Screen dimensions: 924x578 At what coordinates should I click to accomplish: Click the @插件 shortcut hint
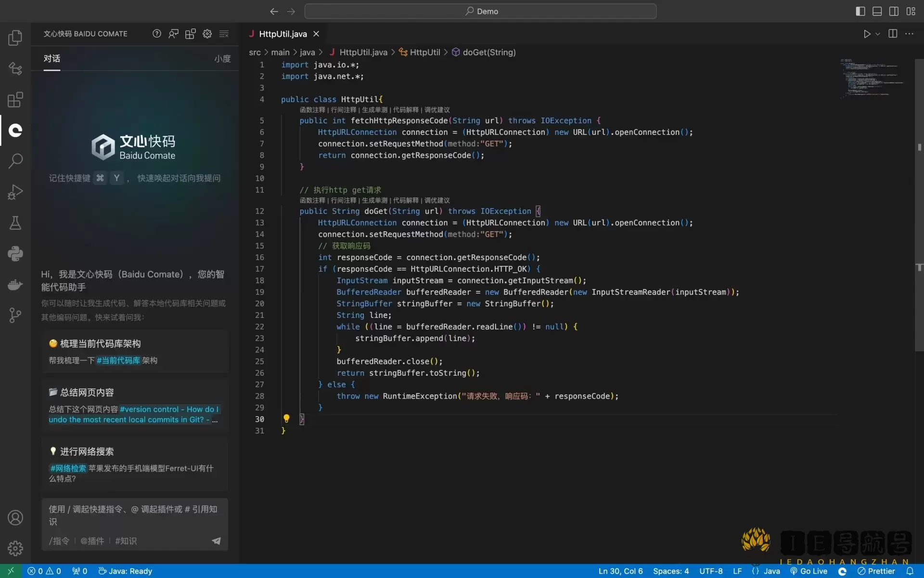tap(92, 541)
